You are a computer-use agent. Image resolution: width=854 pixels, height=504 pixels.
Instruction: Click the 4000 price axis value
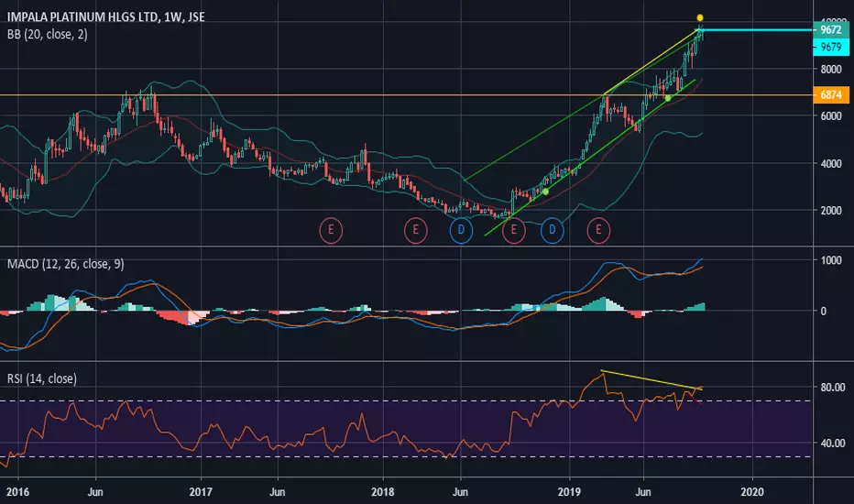pos(831,163)
